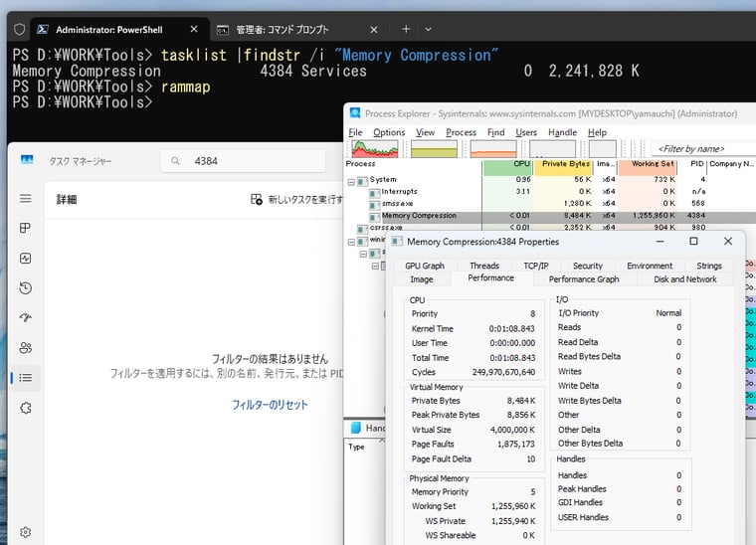Switch to Image tab
The height and width of the screenshot is (545, 756).
coord(422,279)
